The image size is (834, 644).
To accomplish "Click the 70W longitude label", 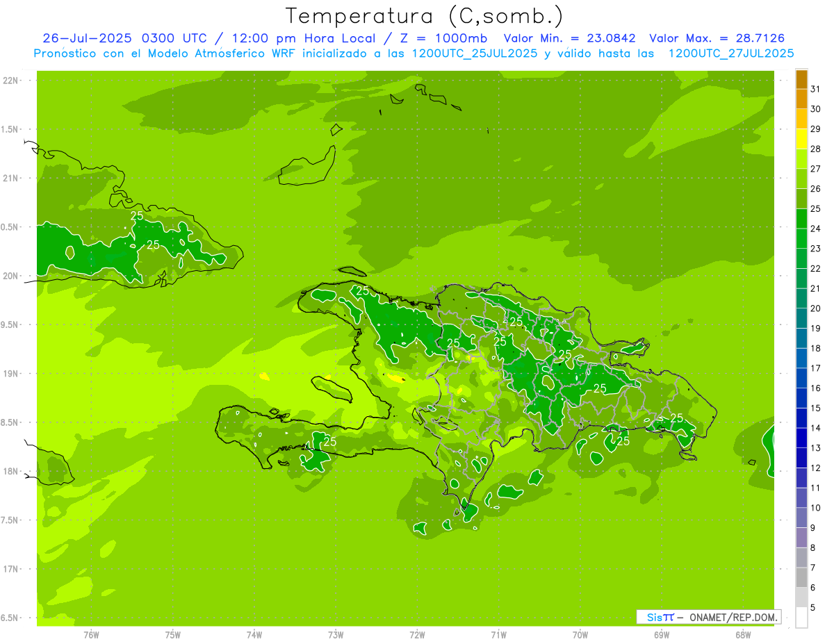I will coord(580,635).
